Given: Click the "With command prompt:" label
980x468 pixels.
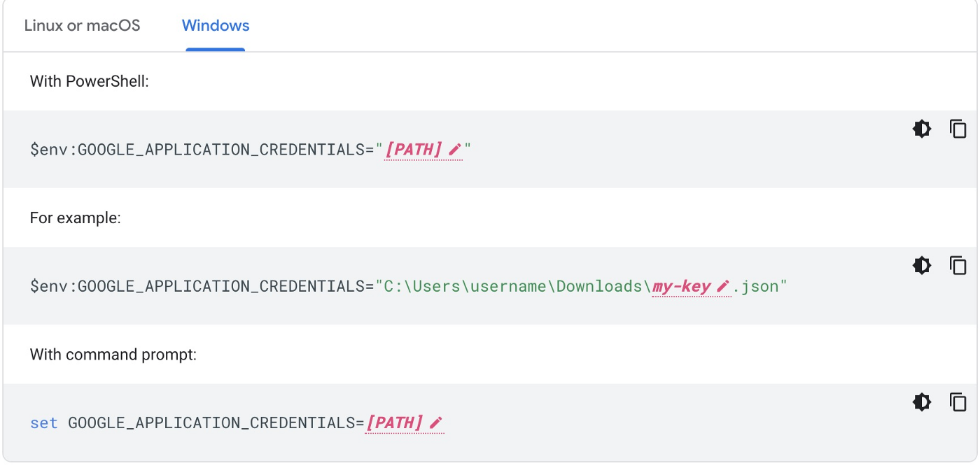Looking at the screenshot, I should tap(113, 355).
